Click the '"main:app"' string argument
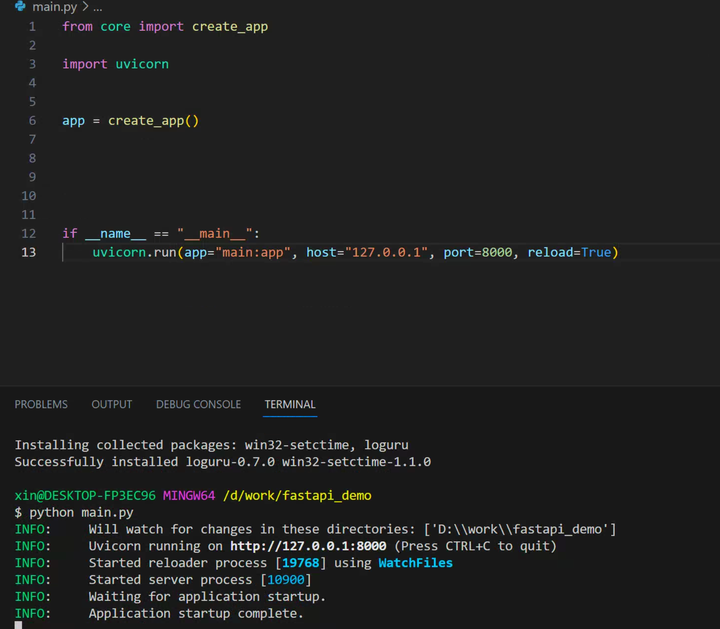Image resolution: width=720 pixels, height=629 pixels. click(253, 252)
